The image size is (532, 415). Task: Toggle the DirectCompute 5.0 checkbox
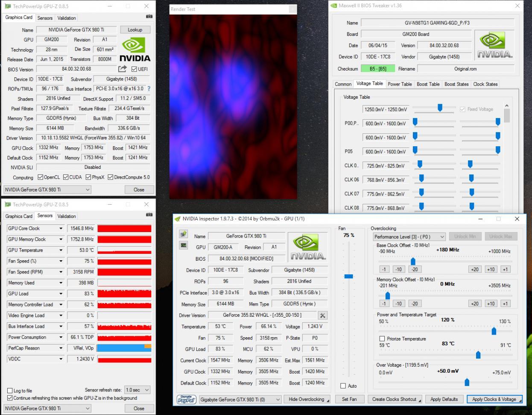pos(111,177)
